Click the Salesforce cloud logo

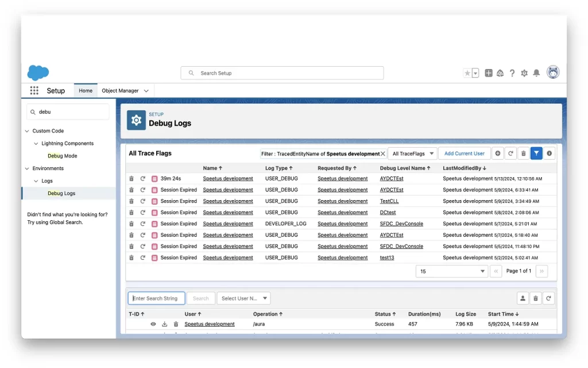click(x=38, y=72)
